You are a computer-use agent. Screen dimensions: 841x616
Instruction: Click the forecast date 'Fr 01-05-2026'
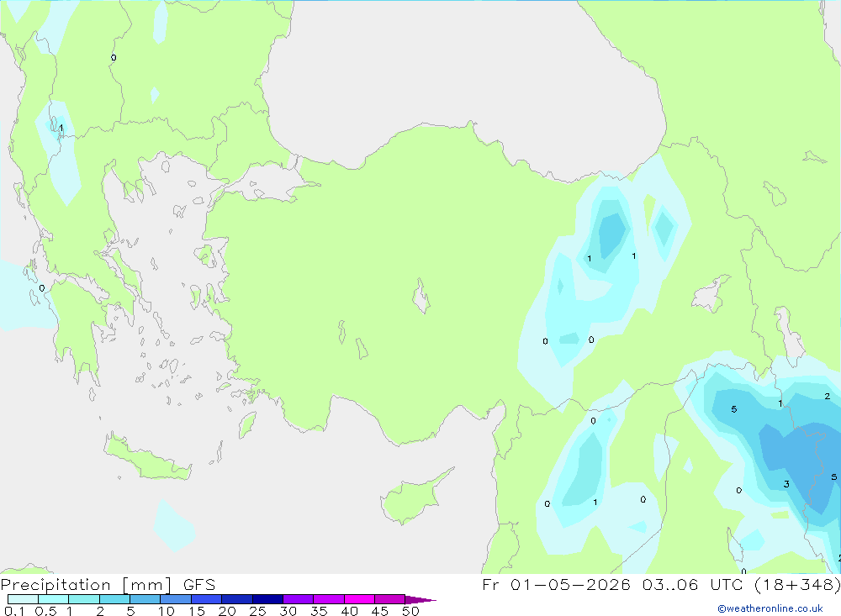pyautogui.click(x=556, y=584)
